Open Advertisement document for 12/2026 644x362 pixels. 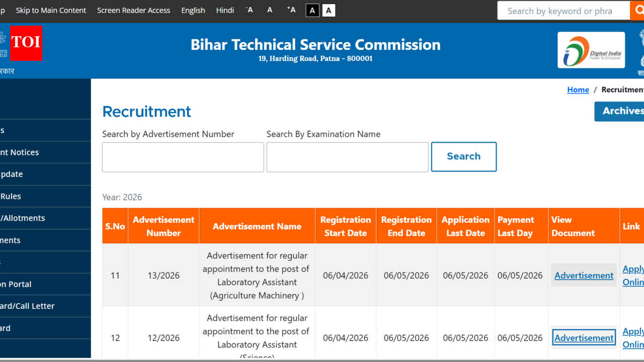click(x=584, y=338)
